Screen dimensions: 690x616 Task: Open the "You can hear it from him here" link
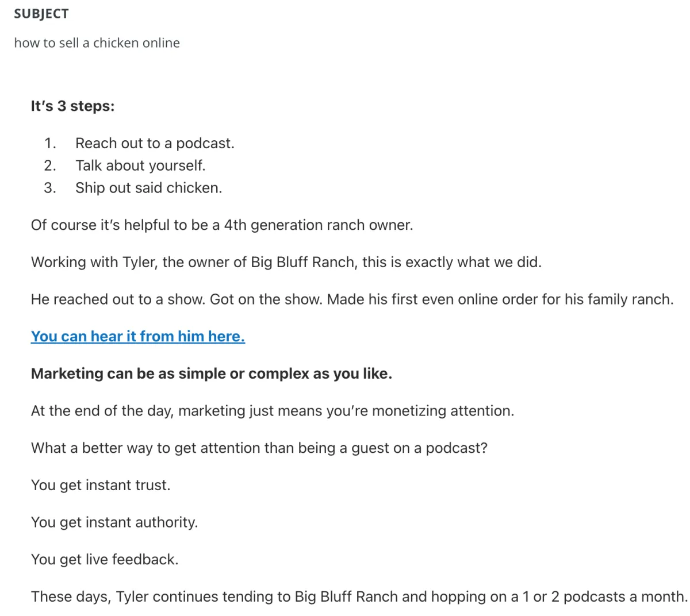138,337
